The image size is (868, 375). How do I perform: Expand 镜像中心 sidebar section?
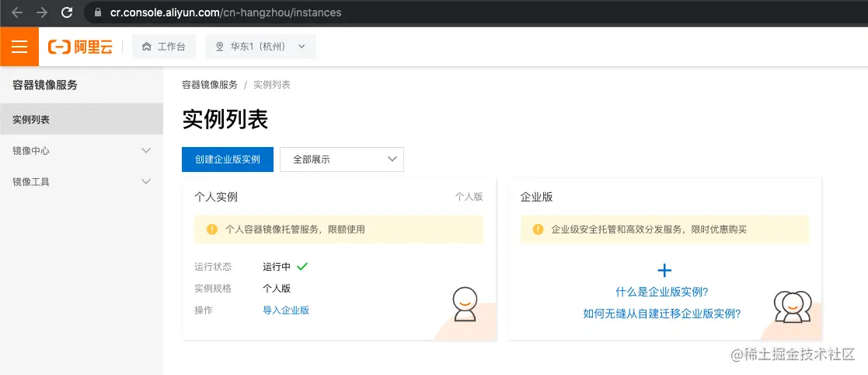(82, 150)
